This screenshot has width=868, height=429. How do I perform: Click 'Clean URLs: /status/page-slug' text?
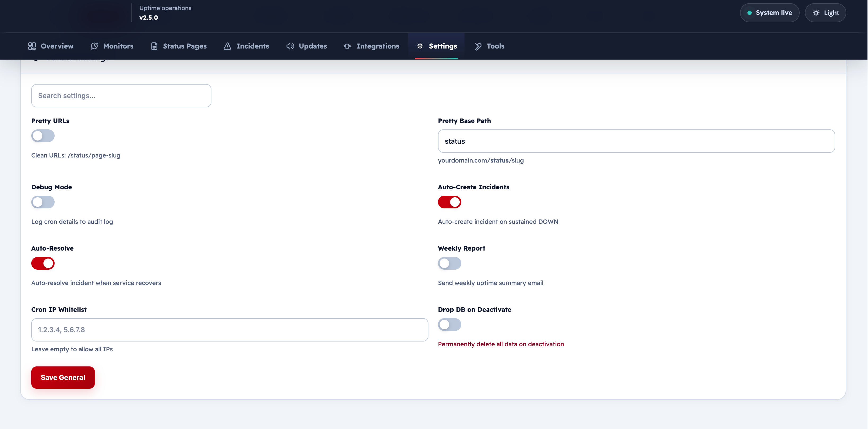click(76, 155)
